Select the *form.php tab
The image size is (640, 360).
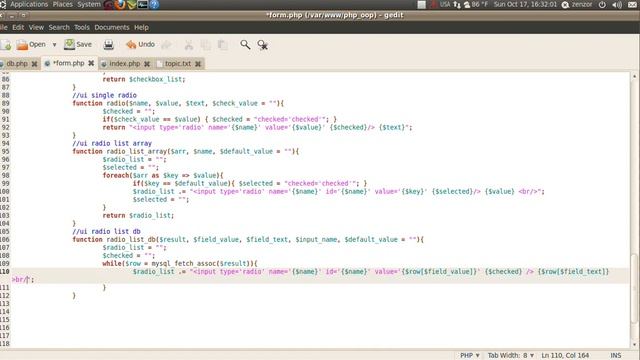pyautogui.click(x=68, y=63)
